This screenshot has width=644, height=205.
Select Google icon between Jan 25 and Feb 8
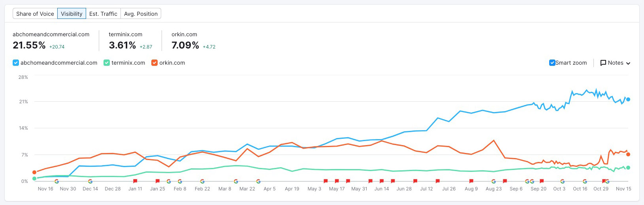169,181
